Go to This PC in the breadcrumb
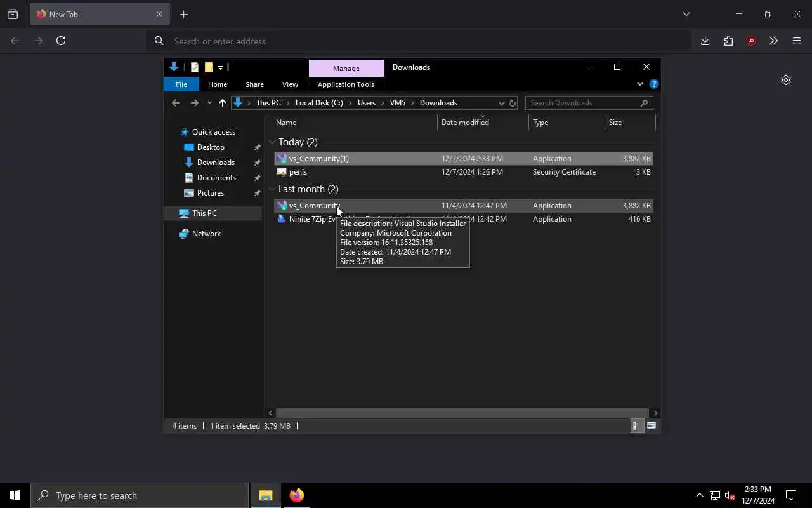Image resolution: width=812 pixels, height=508 pixels. [268, 103]
